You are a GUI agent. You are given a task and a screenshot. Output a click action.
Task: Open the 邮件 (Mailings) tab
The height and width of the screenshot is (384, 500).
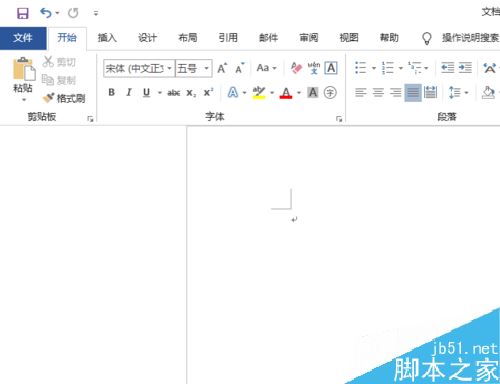[269, 38]
